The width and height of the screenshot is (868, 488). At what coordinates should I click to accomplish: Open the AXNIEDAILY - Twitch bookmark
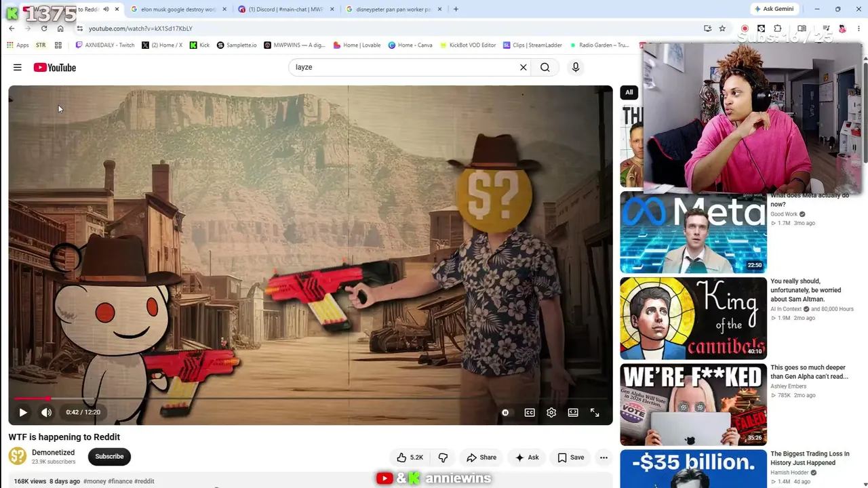click(105, 45)
